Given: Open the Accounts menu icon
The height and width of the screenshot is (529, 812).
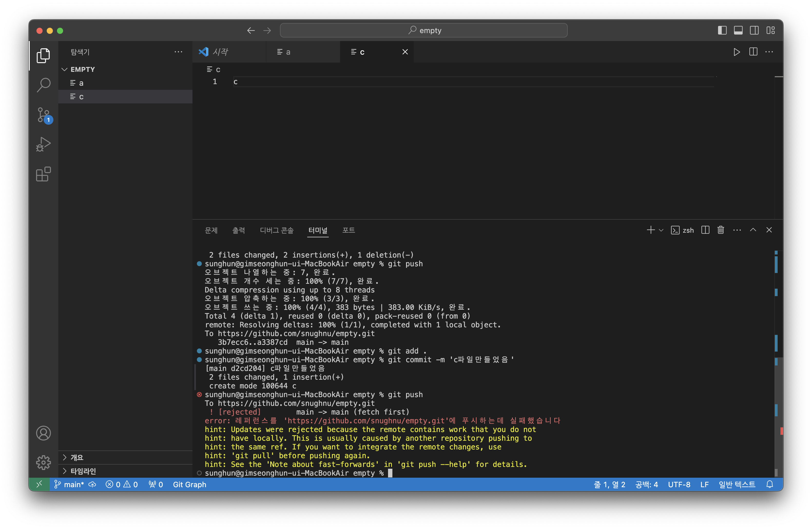Looking at the screenshot, I should point(44,433).
